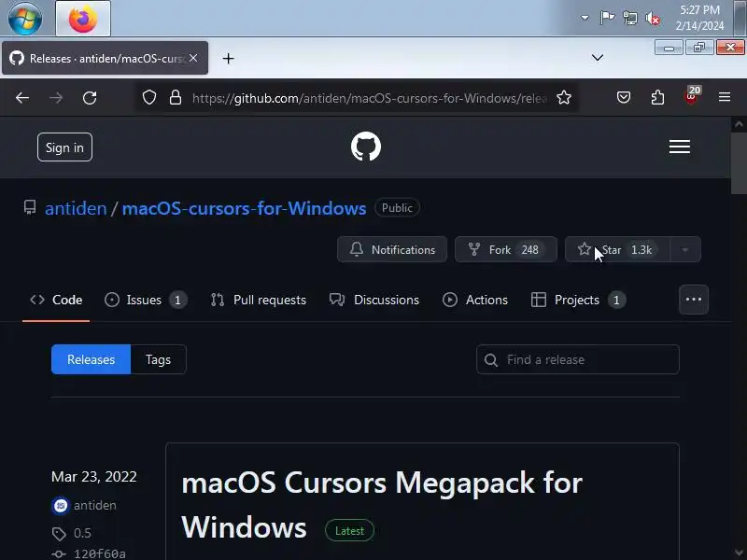Image resolution: width=747 pixels, height=560 pixels.
Task: Click the vertical scrollbar thumb
Action: click(739, 164)
